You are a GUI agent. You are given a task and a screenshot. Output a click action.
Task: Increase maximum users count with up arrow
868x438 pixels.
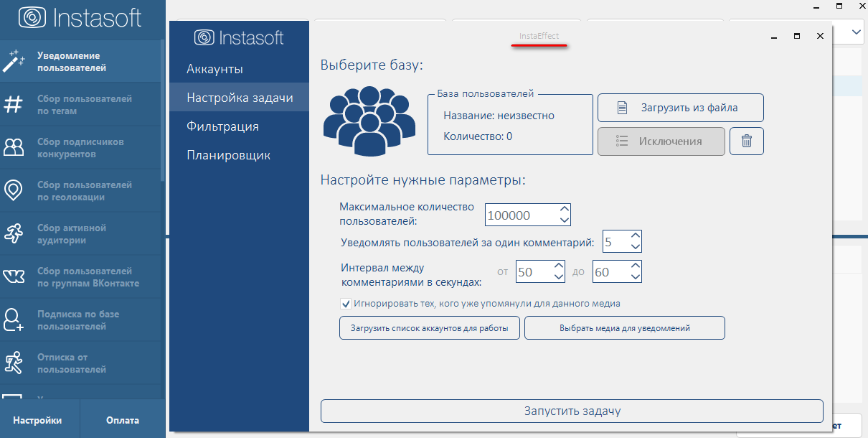564,209
